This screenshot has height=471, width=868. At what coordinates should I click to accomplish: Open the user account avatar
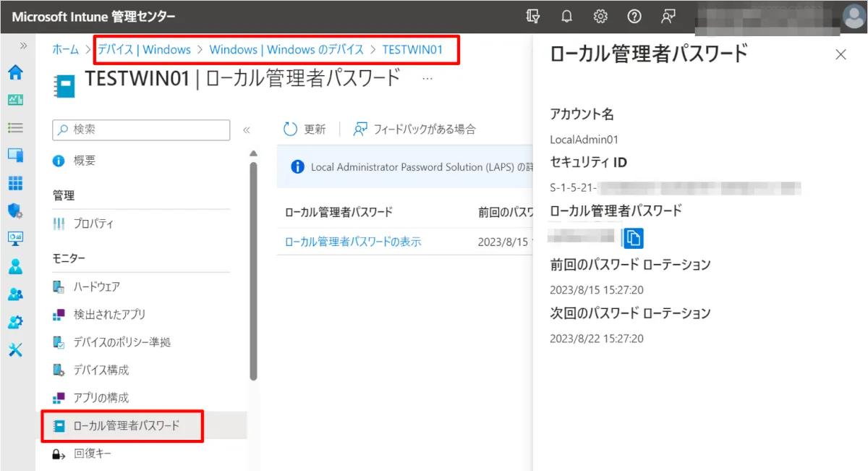click(x=854, y=17)
